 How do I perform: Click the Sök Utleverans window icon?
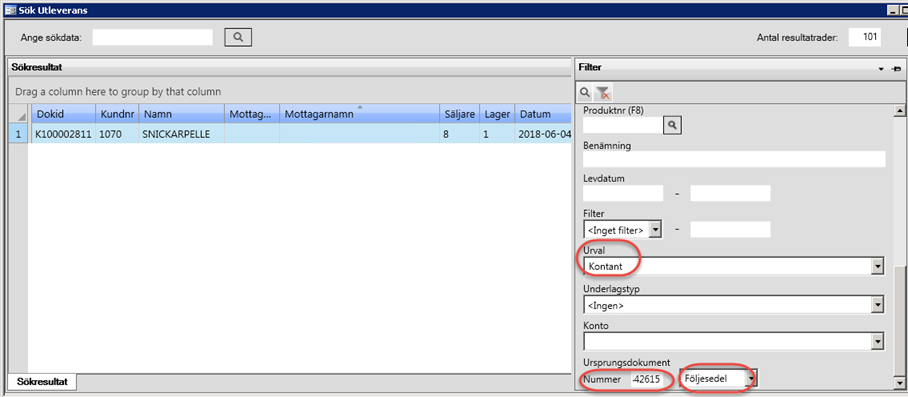[x=10, y=10]
